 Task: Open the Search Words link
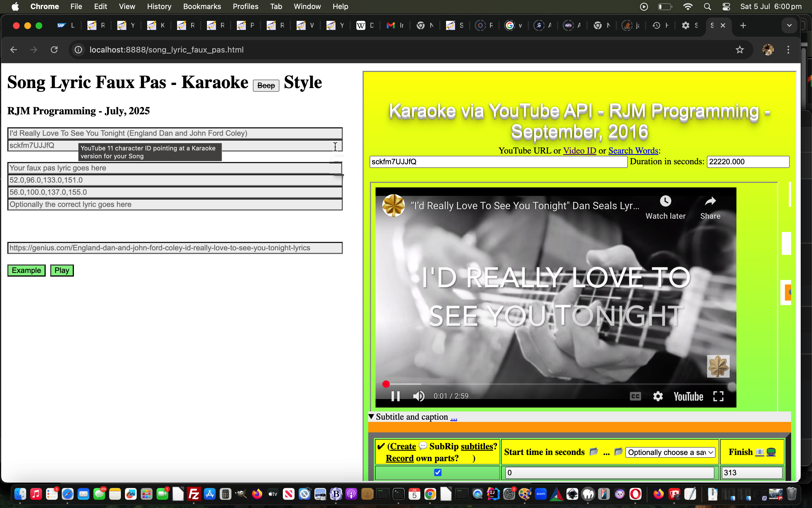(633, 150)
